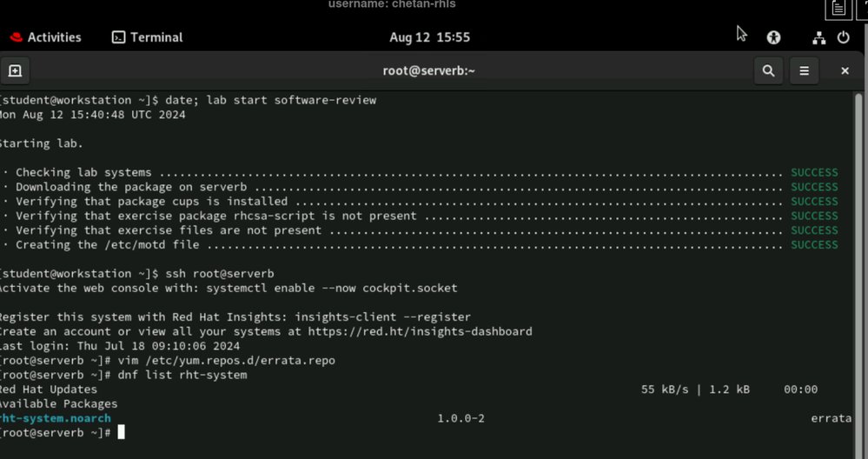
Task: Click the Red Hat logo beside Activities
Action: click(x=16, y=37)
